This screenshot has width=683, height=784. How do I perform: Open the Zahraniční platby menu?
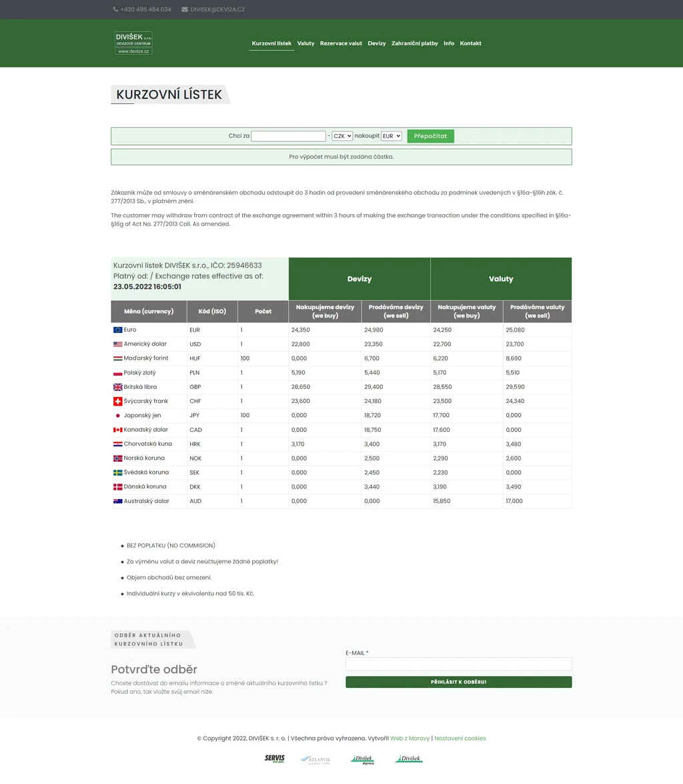(414, 43)
